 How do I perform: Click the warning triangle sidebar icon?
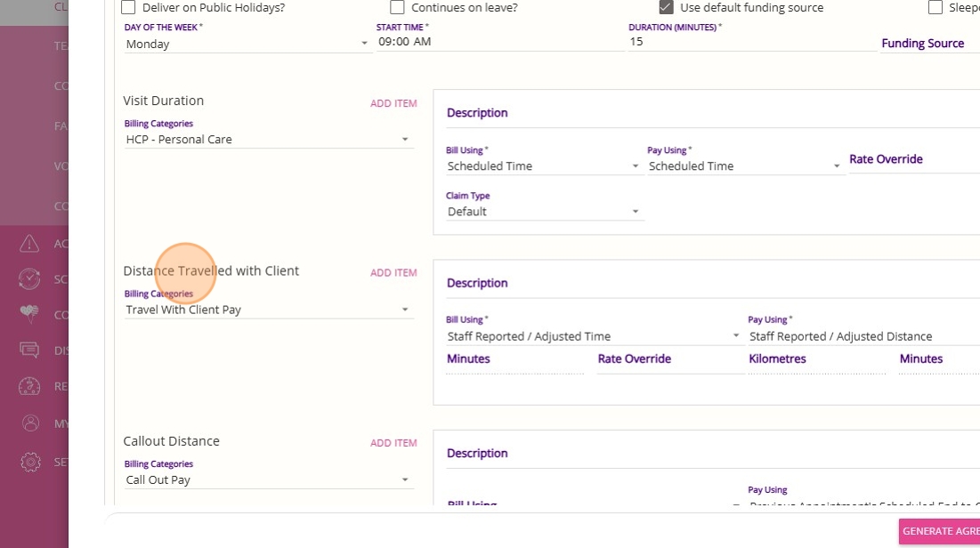point(29,243)
